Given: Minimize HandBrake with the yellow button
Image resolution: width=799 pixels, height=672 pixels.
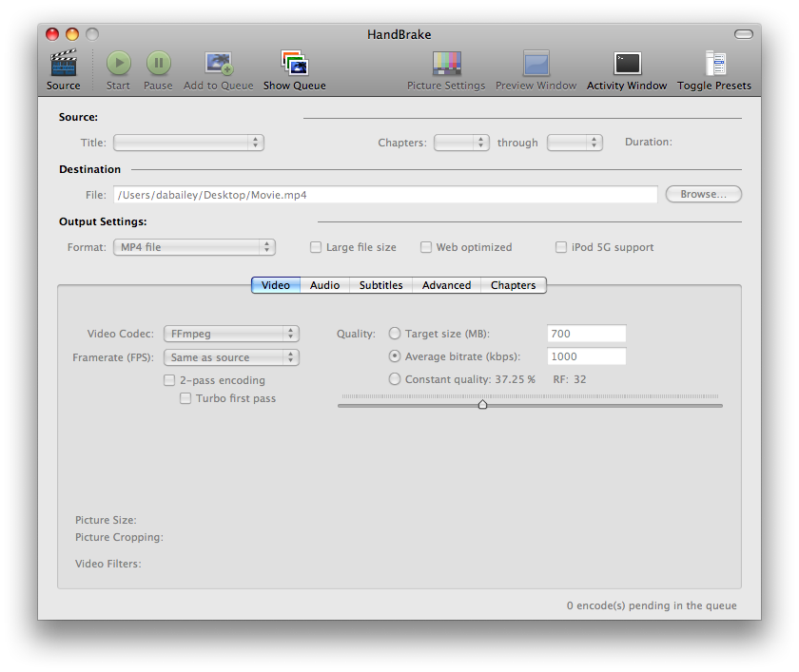Looking at the screenshot, I should tap(72, 34).
